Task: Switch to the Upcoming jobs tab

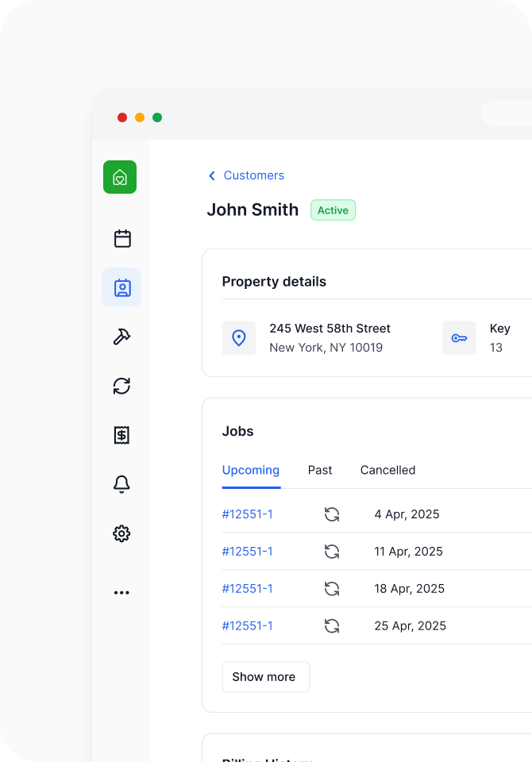Action: [x=251, y=470]
